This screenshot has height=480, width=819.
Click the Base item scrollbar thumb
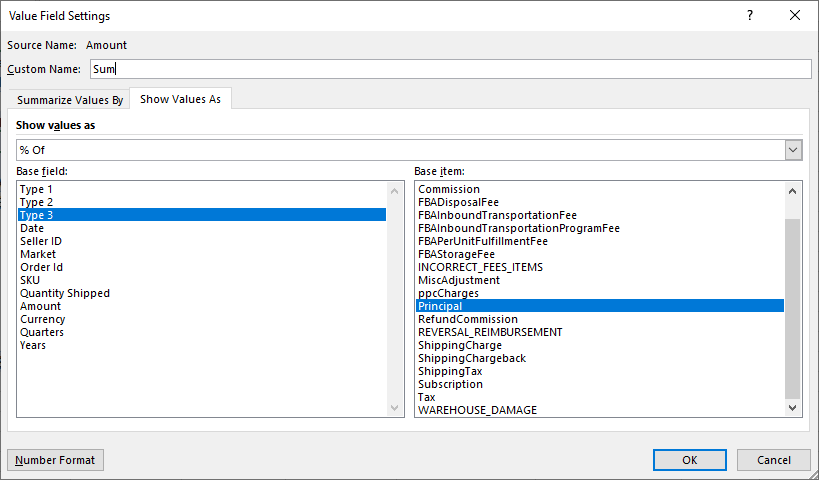[792, 309]
